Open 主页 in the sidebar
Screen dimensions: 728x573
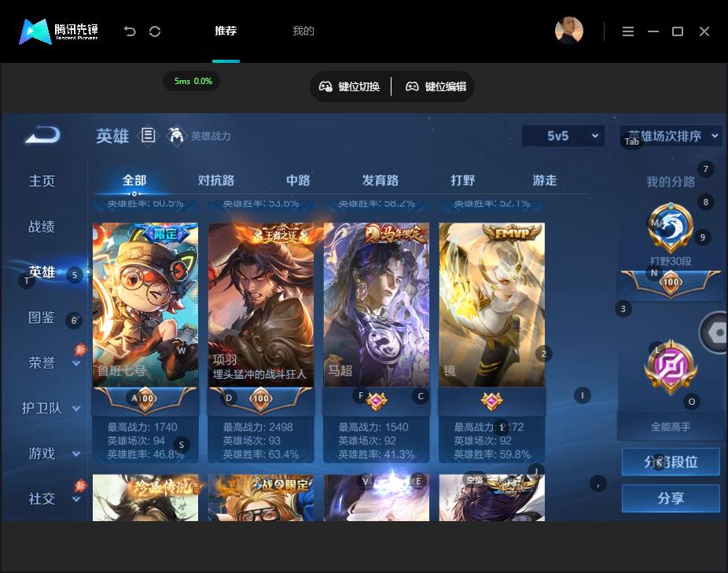point(42,181)
